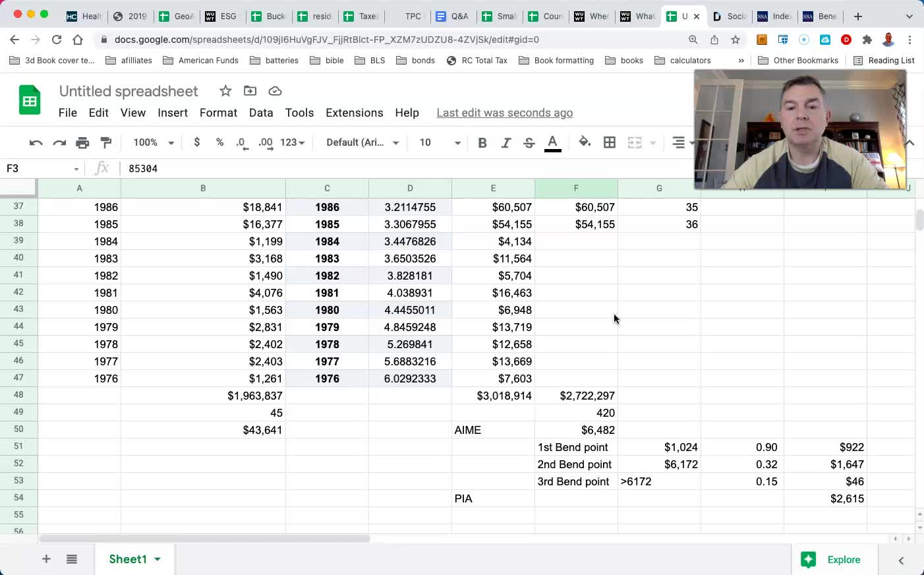The image size is (924, 575).
Task: Open the Insert menu
Action: point(173,113)
